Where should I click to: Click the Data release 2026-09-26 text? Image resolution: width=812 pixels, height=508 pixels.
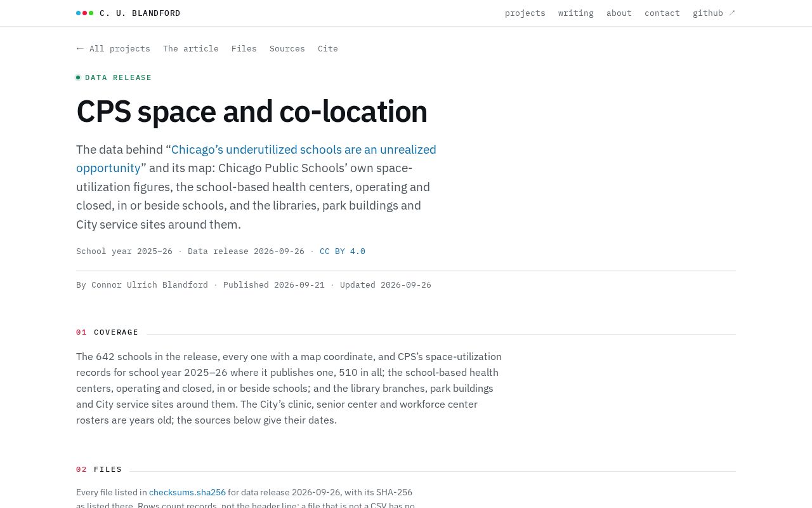pos(246,251)
